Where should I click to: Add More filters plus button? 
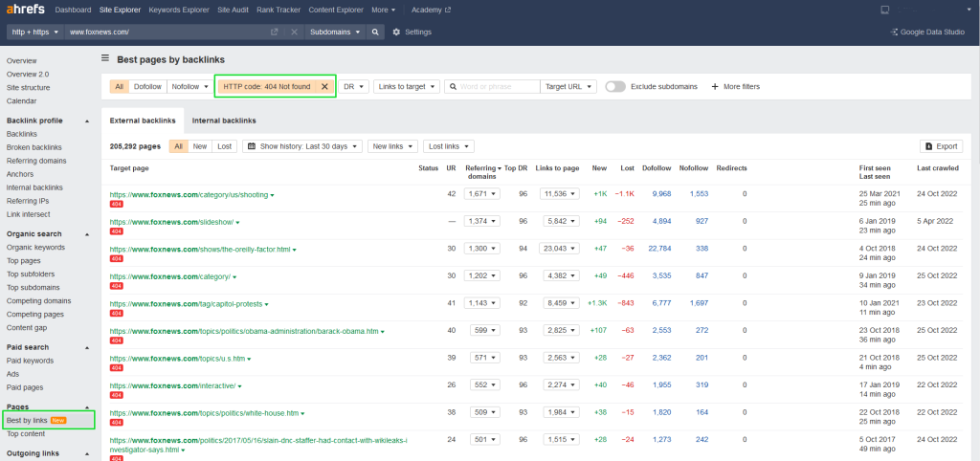[736, 87]
